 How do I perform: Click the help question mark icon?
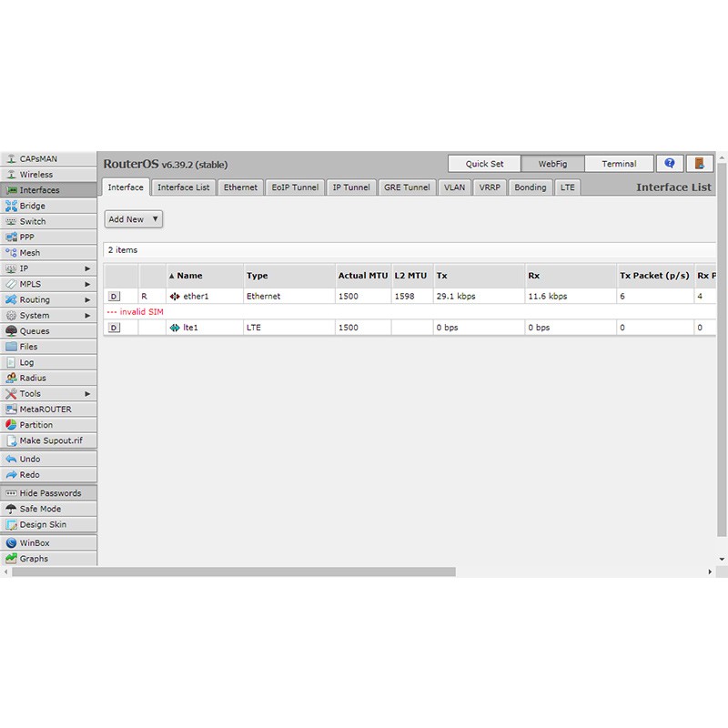point(670,164)
